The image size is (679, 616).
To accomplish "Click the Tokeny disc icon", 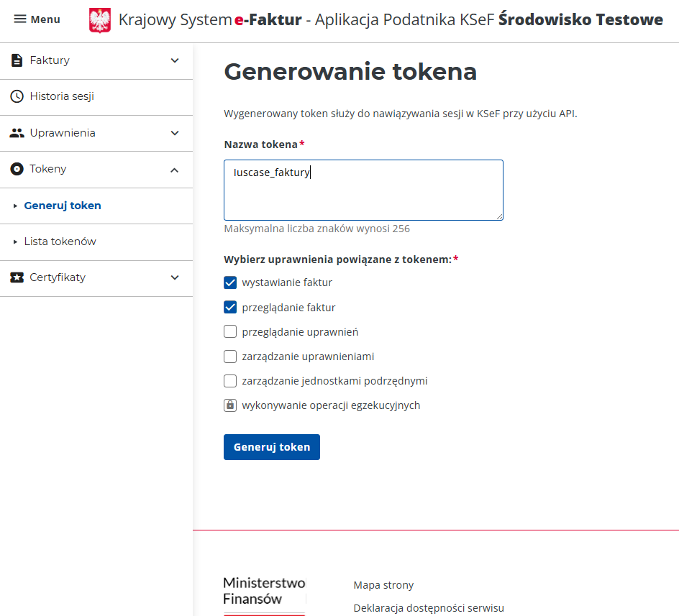I will 17,169.
